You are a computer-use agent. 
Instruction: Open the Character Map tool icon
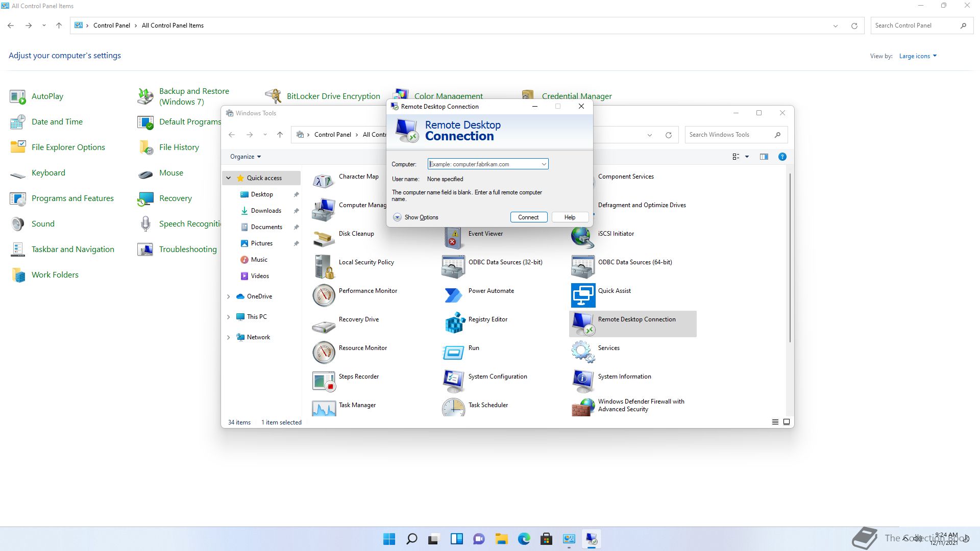324,181
